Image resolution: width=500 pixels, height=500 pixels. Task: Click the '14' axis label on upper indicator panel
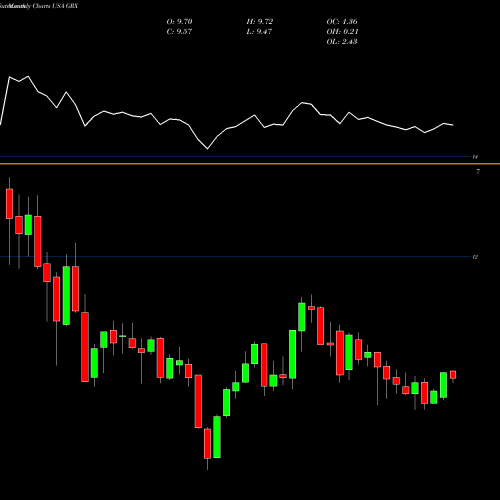[x=475, y=157]
